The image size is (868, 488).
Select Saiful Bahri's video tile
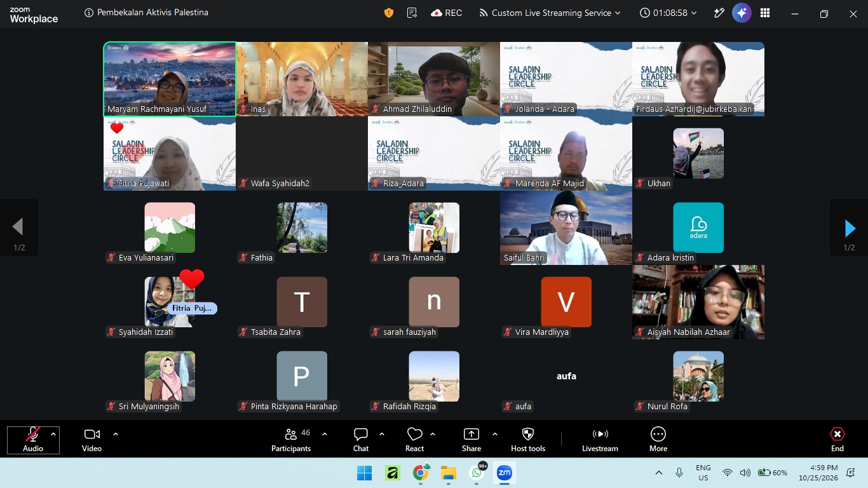[566, 227]
